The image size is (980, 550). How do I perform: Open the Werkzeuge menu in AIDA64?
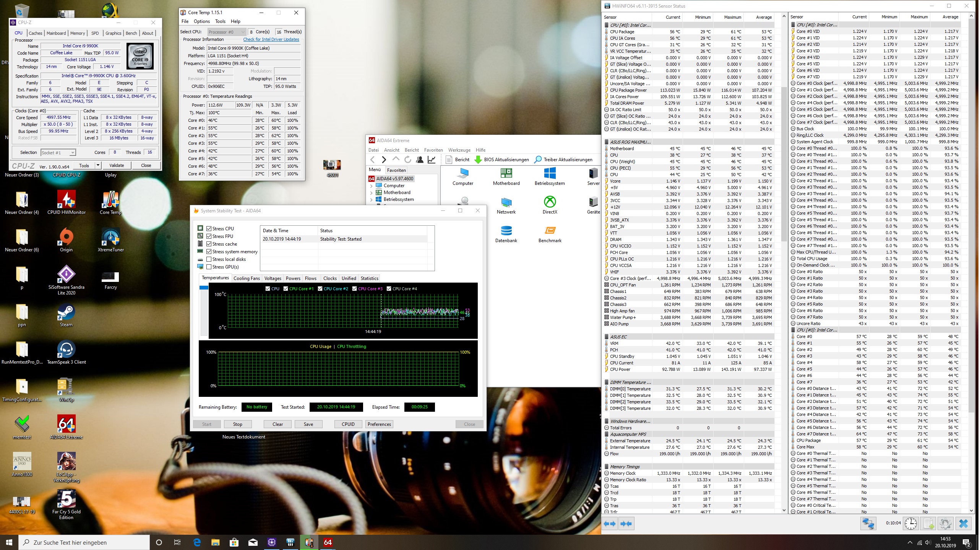(459, 150)
